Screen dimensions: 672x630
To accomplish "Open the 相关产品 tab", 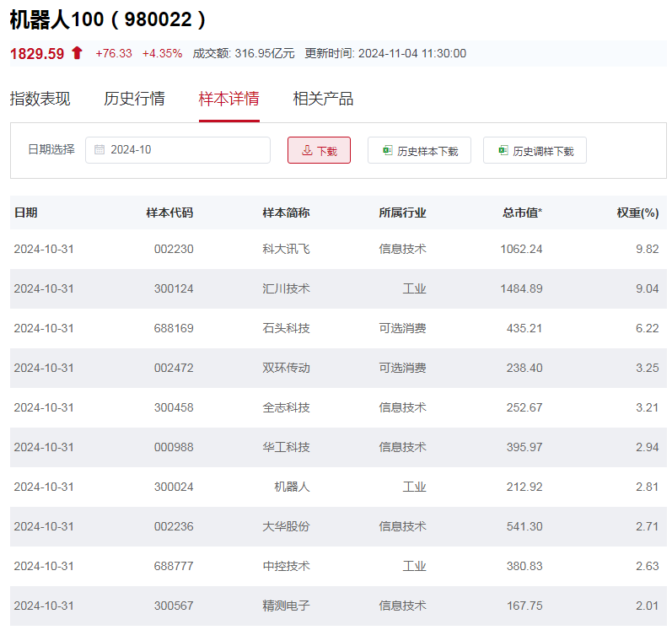I will click(323, 99).
